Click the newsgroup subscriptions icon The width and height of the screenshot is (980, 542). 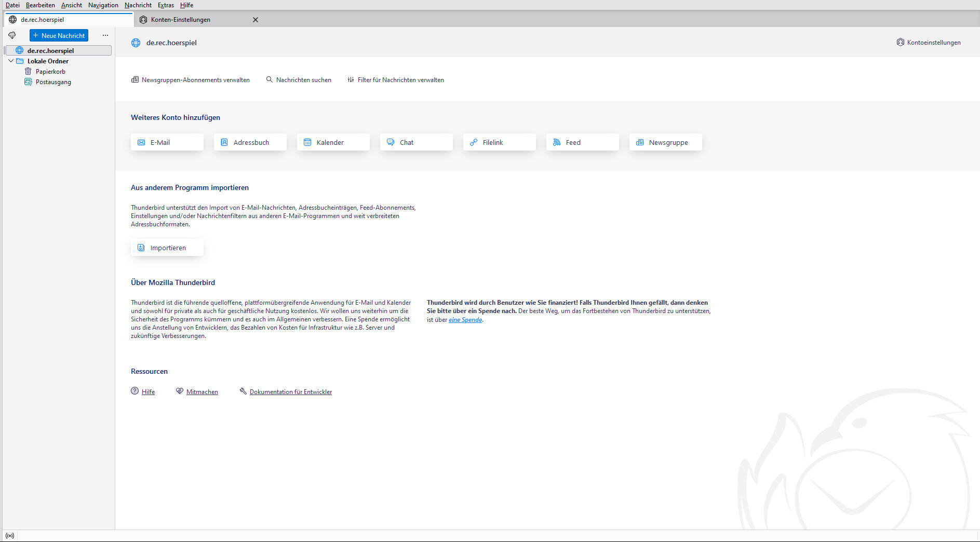coord(135,80)
